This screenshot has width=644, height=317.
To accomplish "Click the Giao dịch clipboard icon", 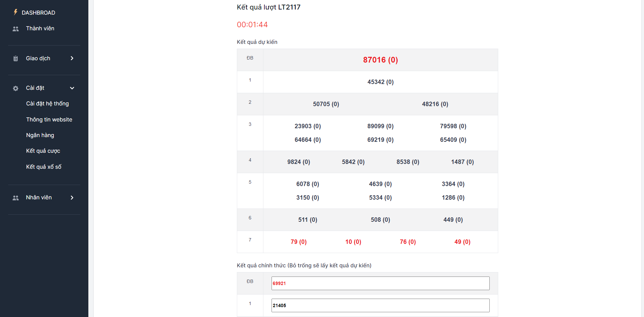I will pyautogui.click(x=16, y=59).
